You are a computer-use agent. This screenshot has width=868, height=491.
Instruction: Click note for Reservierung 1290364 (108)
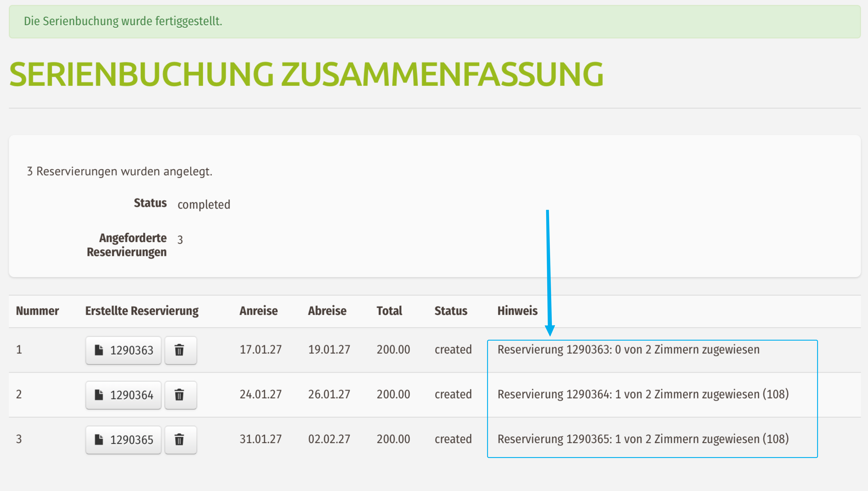click(643, 394)
